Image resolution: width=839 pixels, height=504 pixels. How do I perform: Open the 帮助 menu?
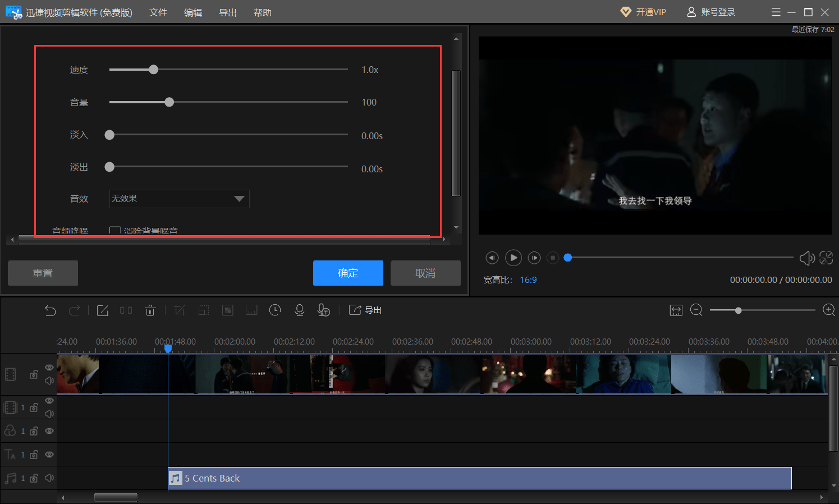click(x=263, y=12)
